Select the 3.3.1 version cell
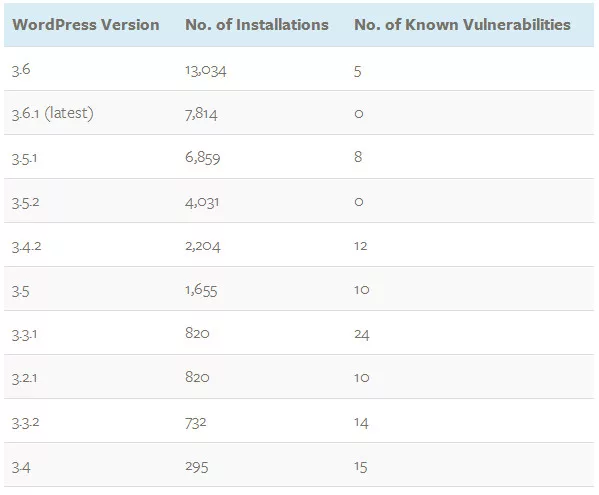This screenshot has height=495, width=599. [24, 335]
